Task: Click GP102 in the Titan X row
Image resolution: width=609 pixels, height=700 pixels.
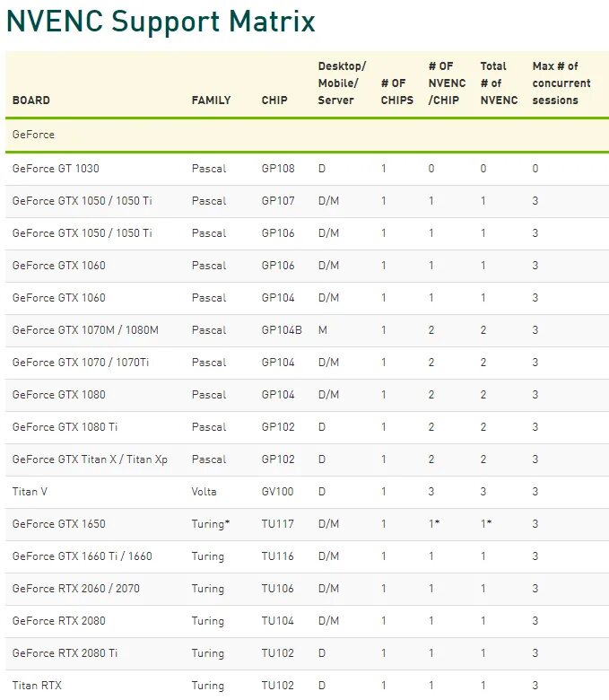Action: tap(278, 459)
